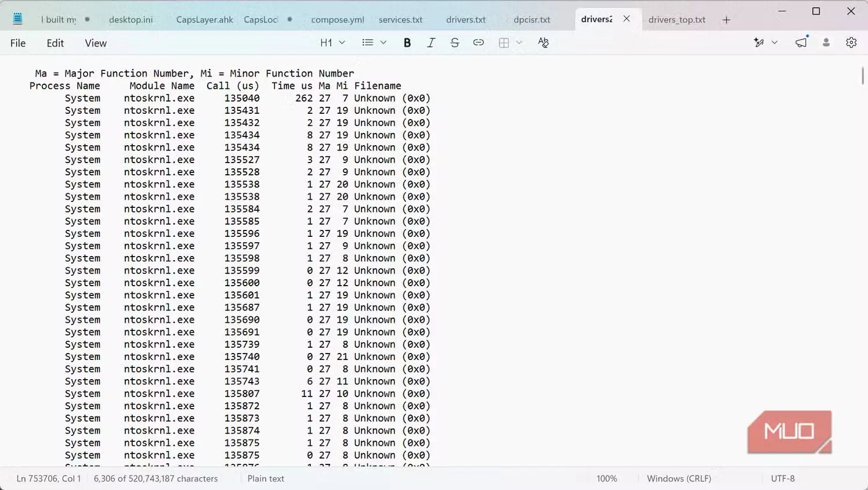Expand the Copilot options dropdown arrow
Viewport: 868px width, 490px height.
coord(775,42)
